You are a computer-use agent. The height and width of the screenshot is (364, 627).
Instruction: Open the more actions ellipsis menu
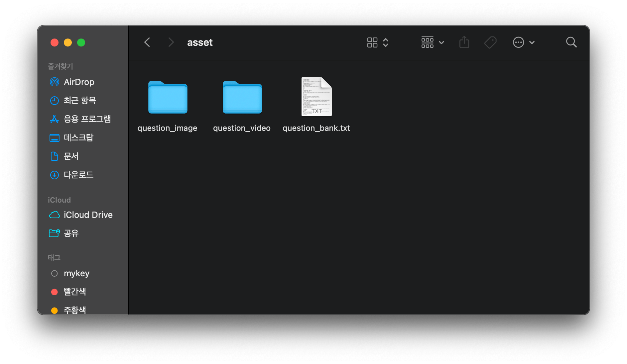tap(523, 43)
